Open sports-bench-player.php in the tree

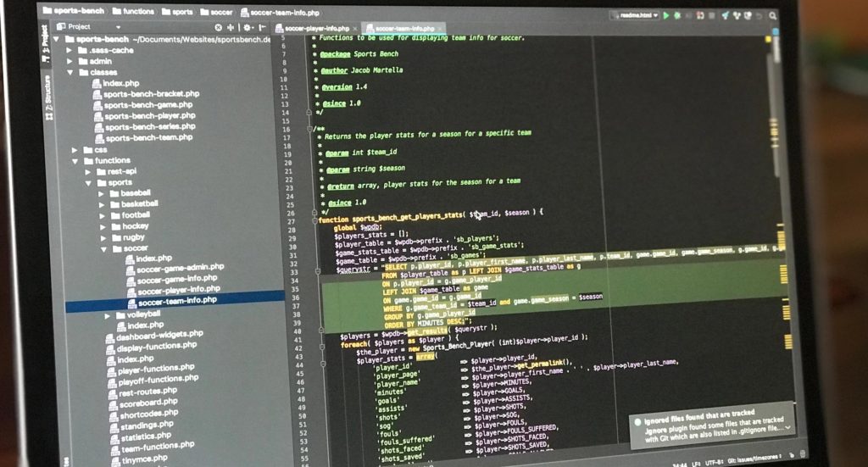click(x=144, y=116)
